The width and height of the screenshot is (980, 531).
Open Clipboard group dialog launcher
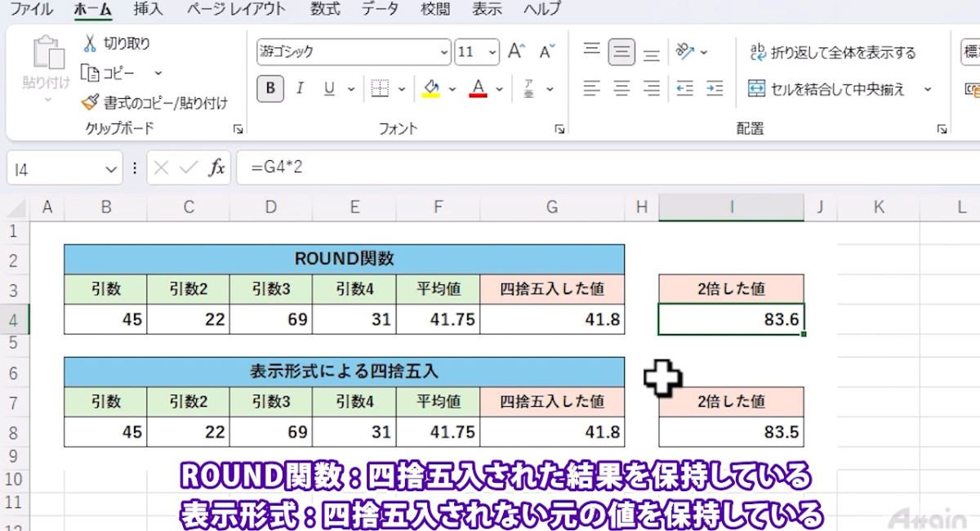point(238,129)
